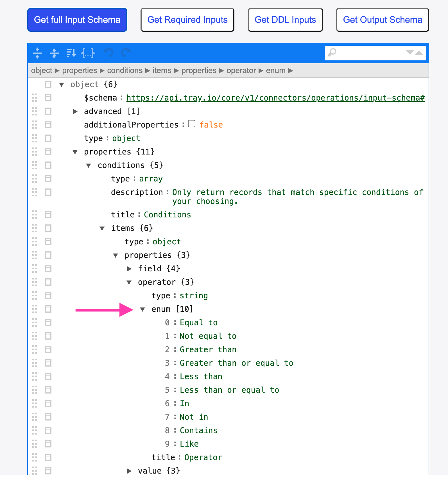The height and width of the screenshot is (482, 448).
Task: Expand the field {4} node
Action: click(x=129, y=269)
